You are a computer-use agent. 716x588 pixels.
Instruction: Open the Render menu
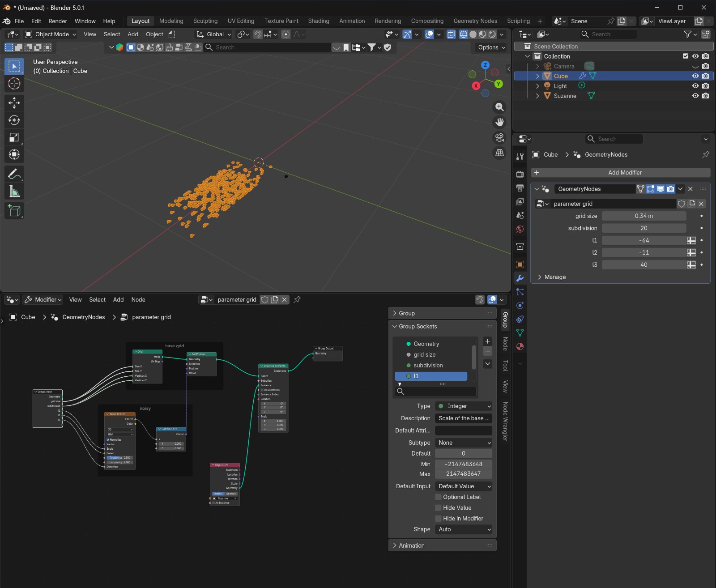tap(57, 21)
